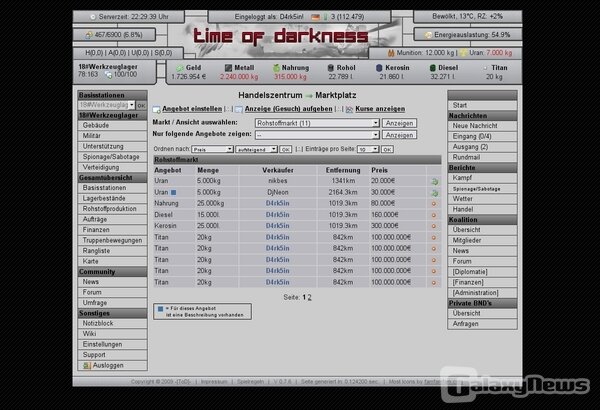
Task: Click the Anzeige aufgeben icon
Action: [x=239, y=109]
